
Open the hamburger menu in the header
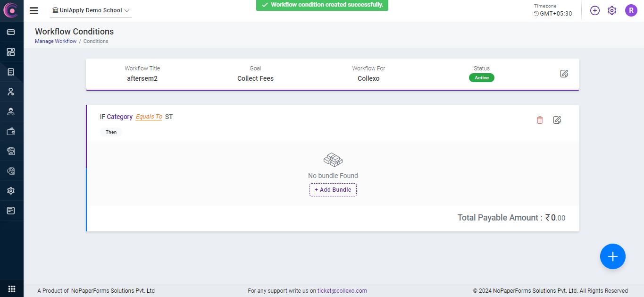tap(33, 10)
